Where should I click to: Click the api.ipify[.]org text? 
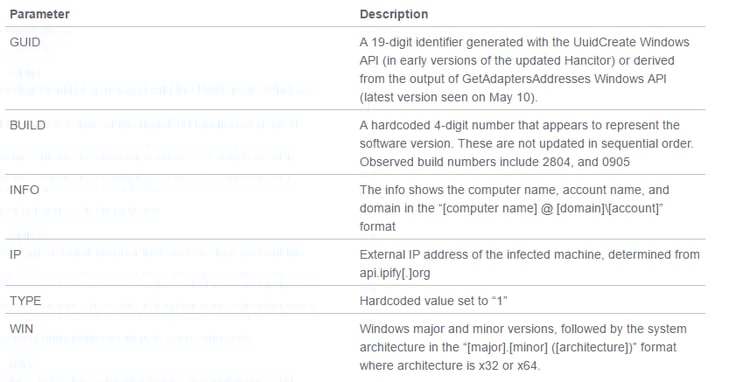[395, 273]
